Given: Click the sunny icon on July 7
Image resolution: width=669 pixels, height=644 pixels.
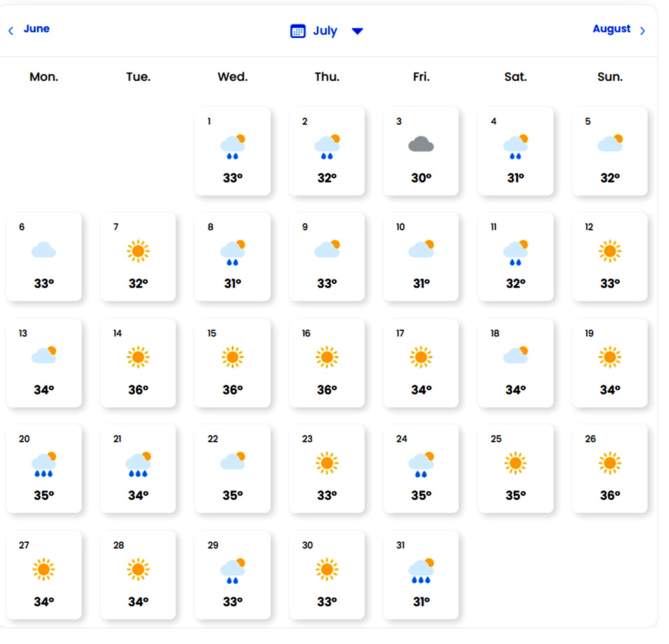Looking at the screenshot, I should [138, 251].
